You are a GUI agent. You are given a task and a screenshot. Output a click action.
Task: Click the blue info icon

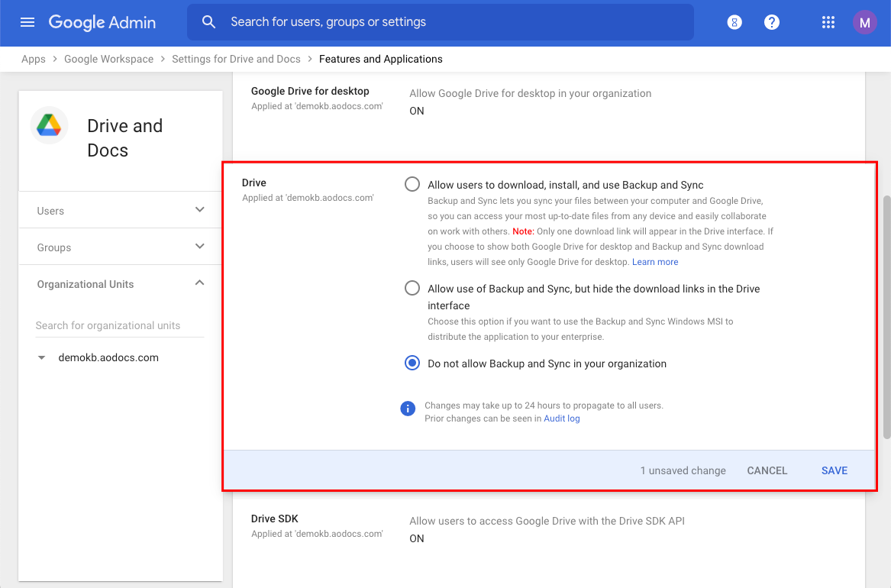(x=408, y=409)
